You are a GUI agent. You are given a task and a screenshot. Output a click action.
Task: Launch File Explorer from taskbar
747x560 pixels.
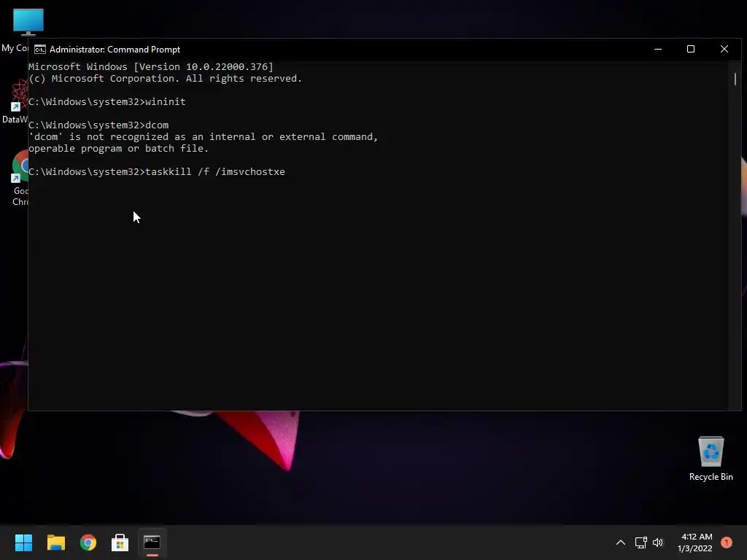(55, 542)
